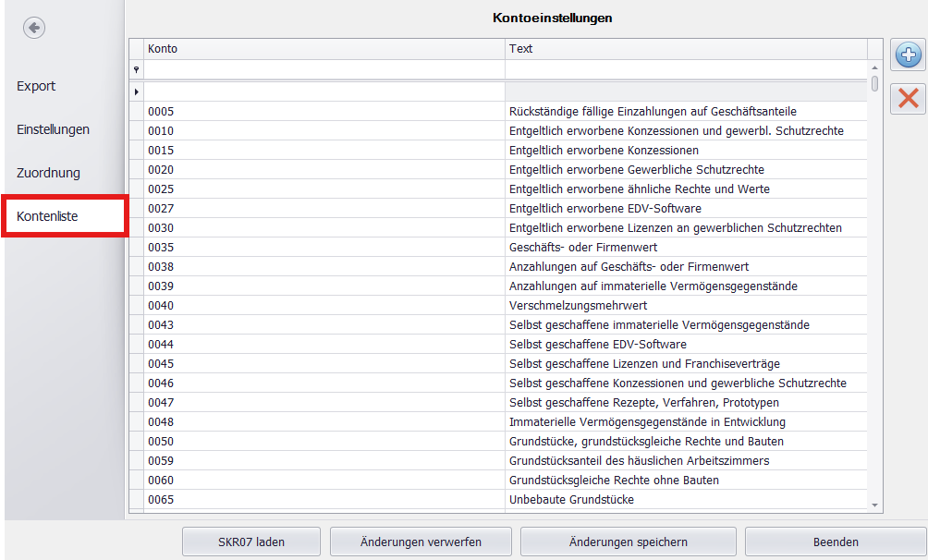Screen dimensions: 928x560
Task: Open the Export section in sidebar
Action: pyautogui.click(x=35, y=85)
